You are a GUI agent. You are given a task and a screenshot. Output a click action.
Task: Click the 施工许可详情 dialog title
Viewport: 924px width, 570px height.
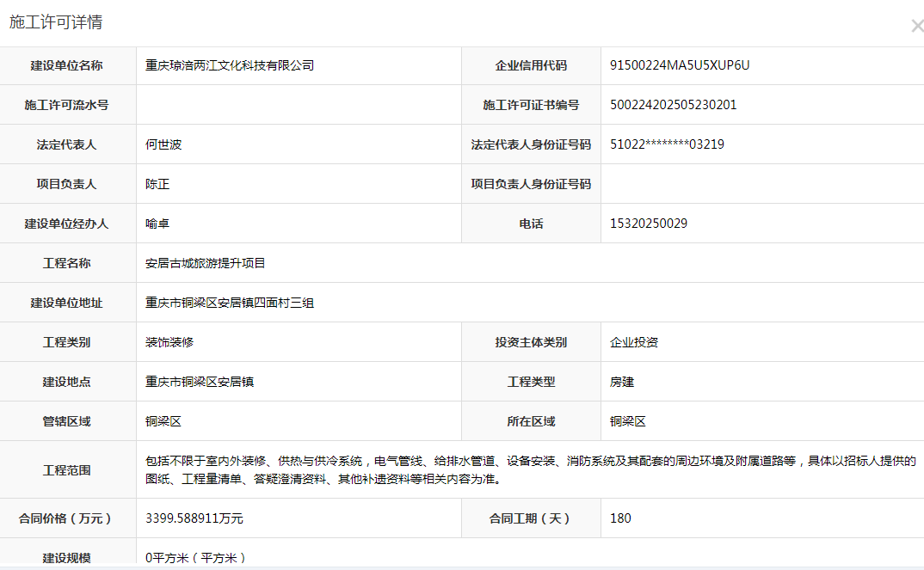click(x=56, y=22)
